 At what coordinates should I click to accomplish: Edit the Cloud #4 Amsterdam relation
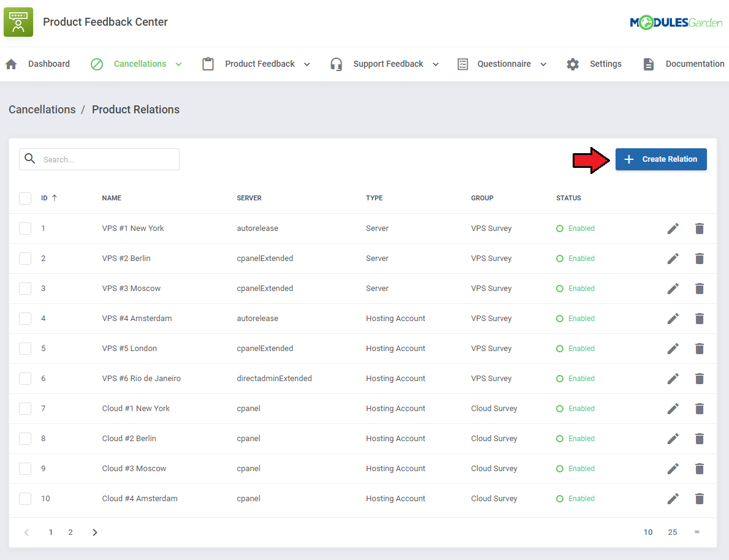point(673,499)
